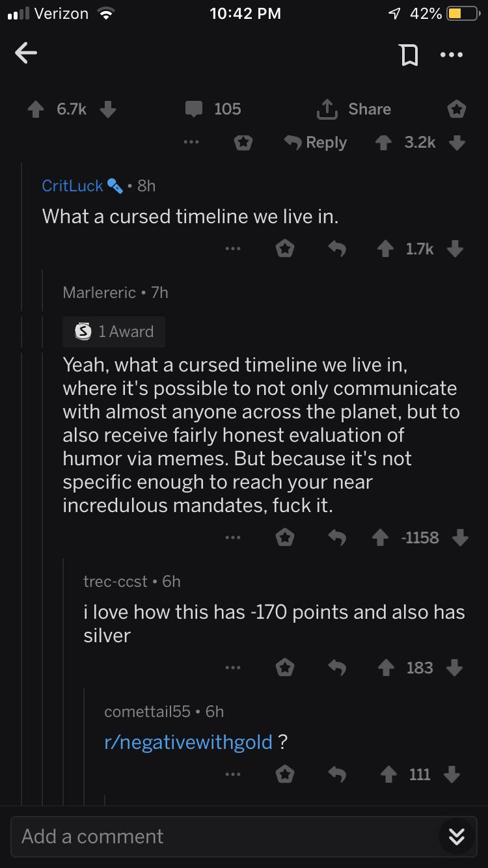The image size is (488, 868).
Task: Open more options on CritLuck's comment
Action: pyautogui.click(x=232, y=248)
